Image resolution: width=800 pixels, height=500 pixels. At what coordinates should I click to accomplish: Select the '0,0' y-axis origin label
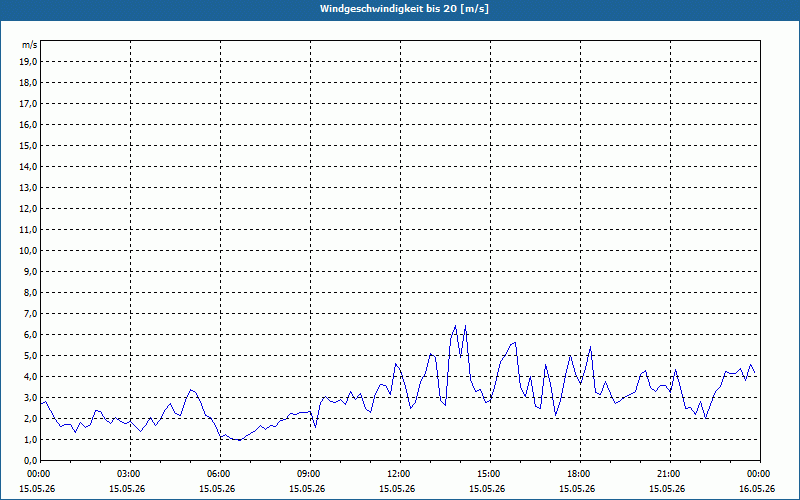30,460
